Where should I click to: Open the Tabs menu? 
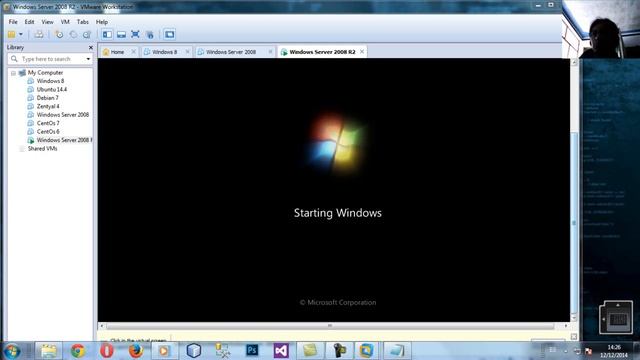pos(82,22)
